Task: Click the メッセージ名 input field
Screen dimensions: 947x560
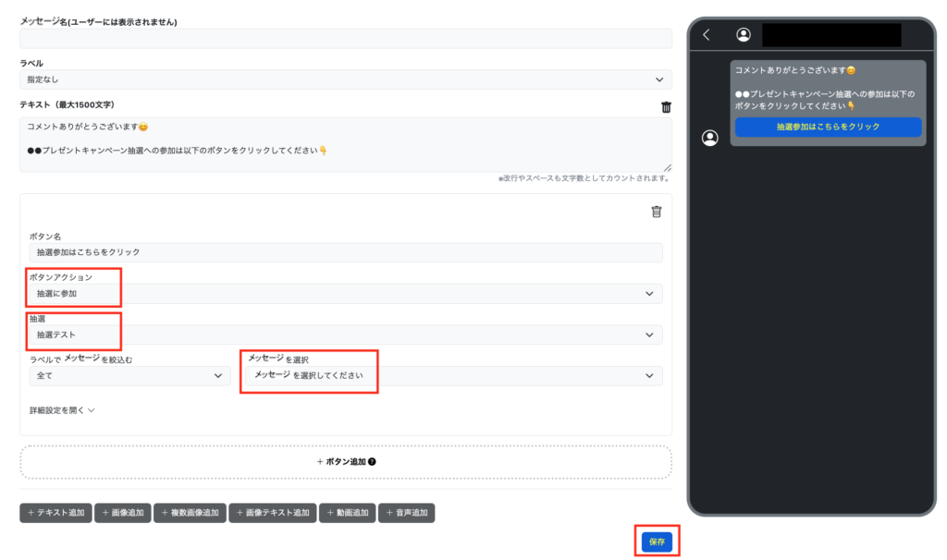Action: [x=345, y=39]
